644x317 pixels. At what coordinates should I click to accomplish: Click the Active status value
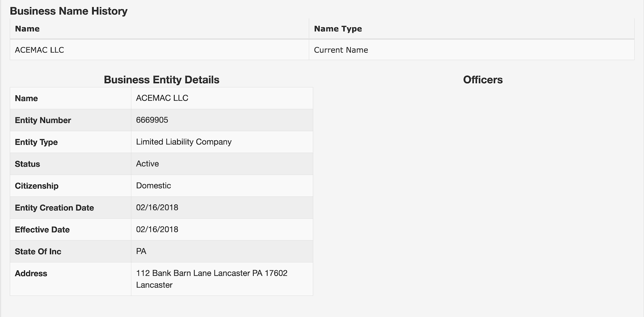coord(147,164)
